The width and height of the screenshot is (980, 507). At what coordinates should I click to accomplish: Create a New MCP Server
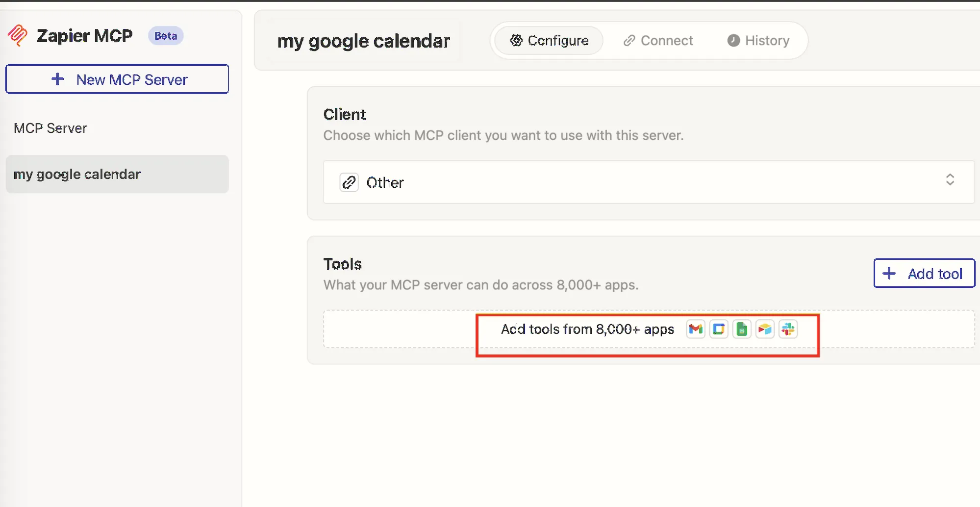pyautogui.click(x=117, y=79)
